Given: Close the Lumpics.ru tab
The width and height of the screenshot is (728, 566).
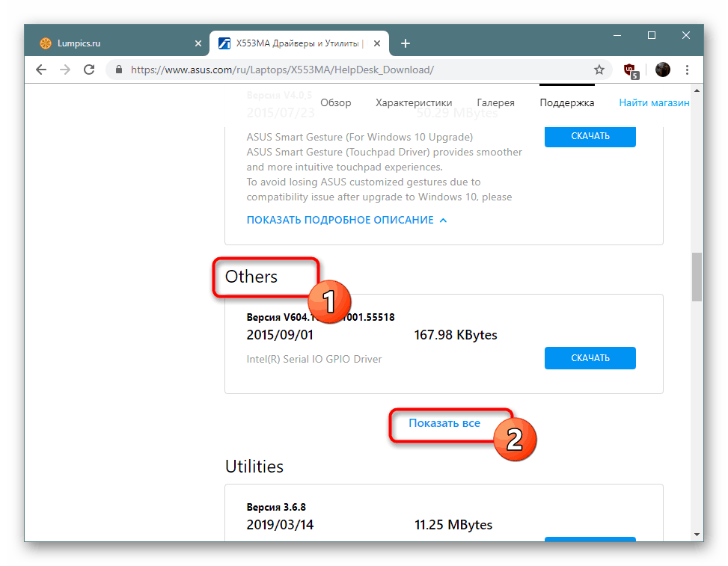Looking at the screenshot, I should point(198,43).
